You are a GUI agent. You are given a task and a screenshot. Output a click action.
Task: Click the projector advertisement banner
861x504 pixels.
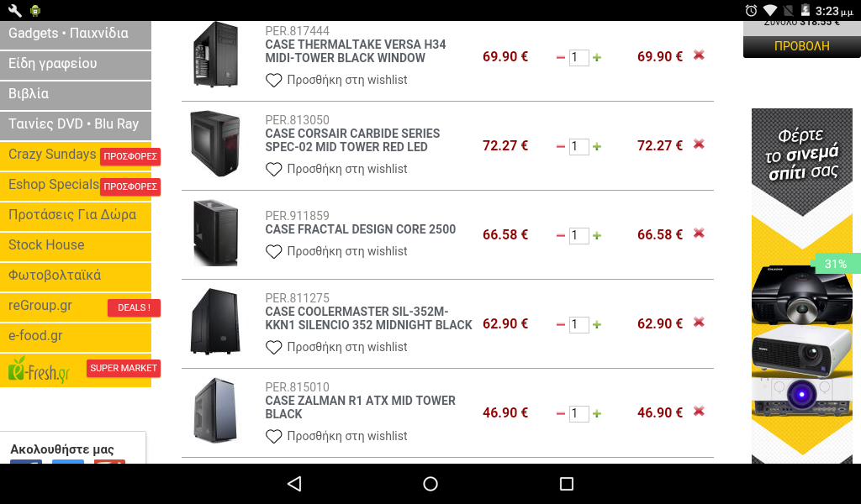(x=802, y=286)
